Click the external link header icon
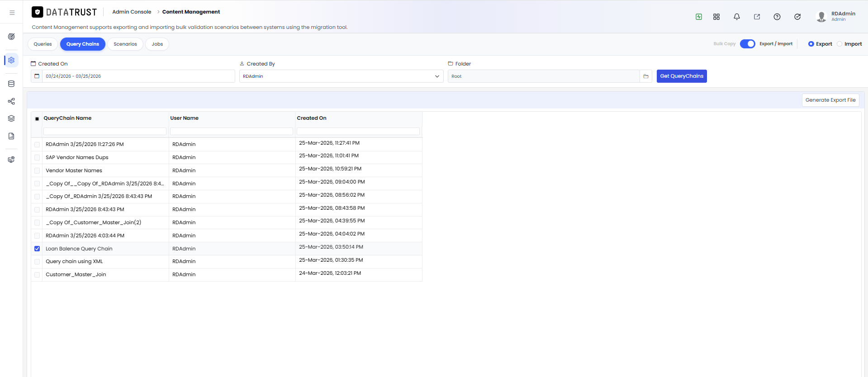868x377 pixels. coord(757,17)
